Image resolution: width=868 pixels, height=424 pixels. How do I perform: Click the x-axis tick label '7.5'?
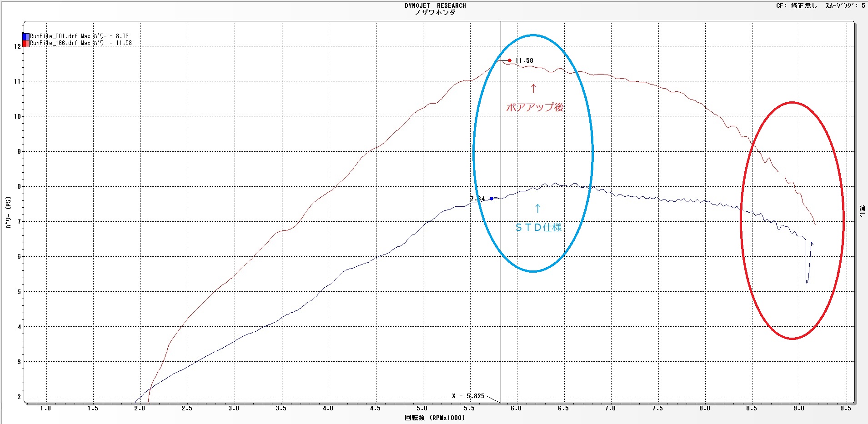(657, 408)
